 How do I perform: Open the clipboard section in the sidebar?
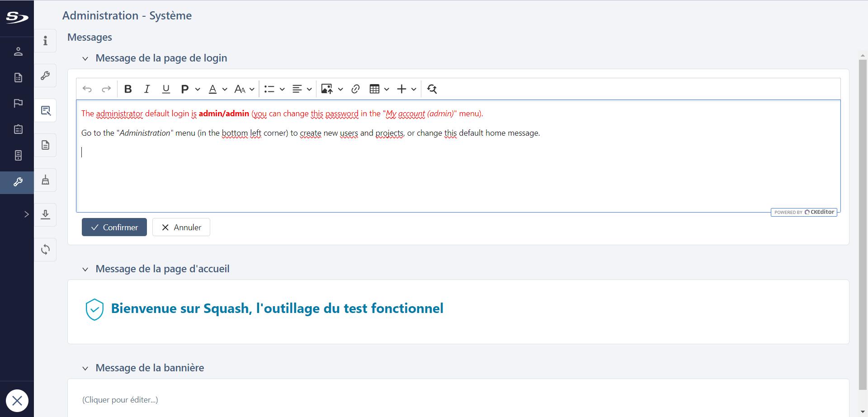coord(18,129)
